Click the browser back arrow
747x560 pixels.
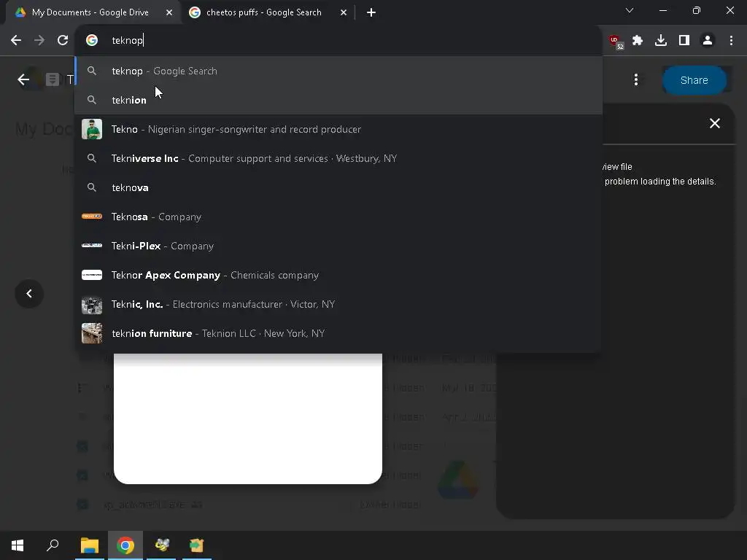(16, 41)
